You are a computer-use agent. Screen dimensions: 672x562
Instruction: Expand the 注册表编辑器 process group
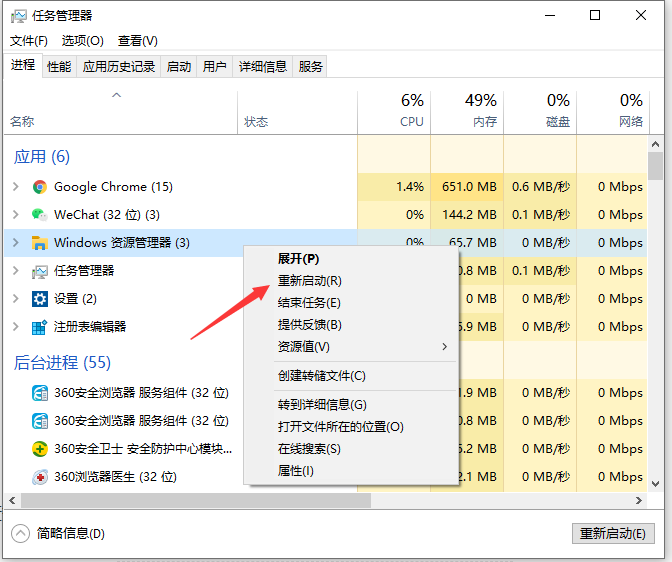(x=15, y=327)
